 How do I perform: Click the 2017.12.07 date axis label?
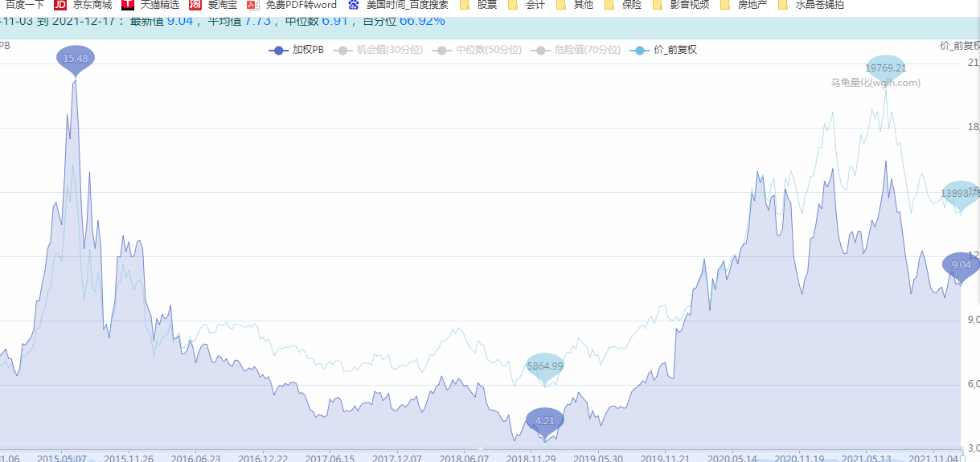pos(397,457)
